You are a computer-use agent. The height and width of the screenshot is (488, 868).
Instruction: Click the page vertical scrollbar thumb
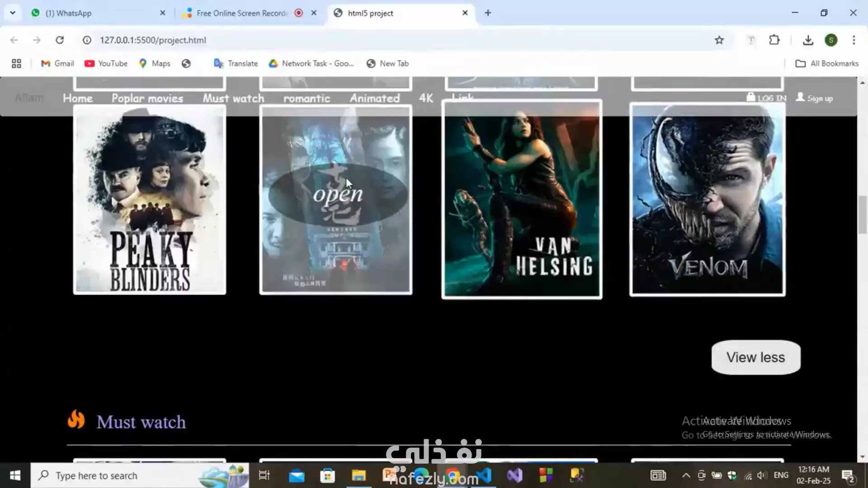point(863,215)
